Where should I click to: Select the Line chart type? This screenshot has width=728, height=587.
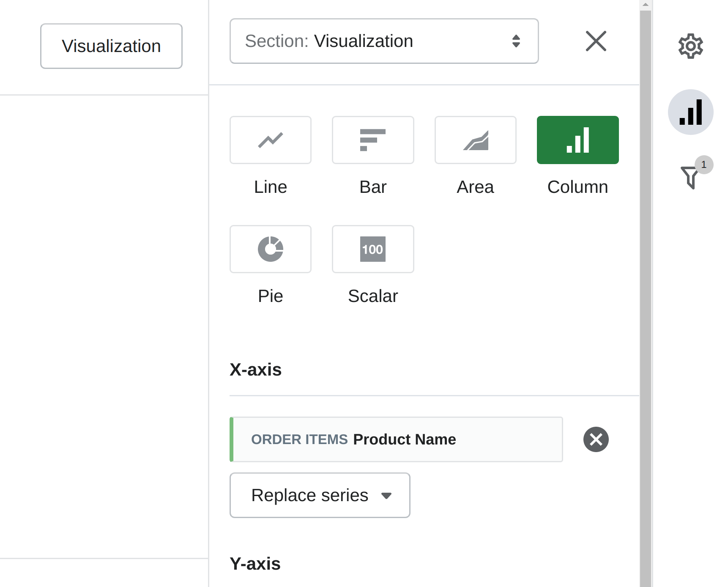point(271,140)
